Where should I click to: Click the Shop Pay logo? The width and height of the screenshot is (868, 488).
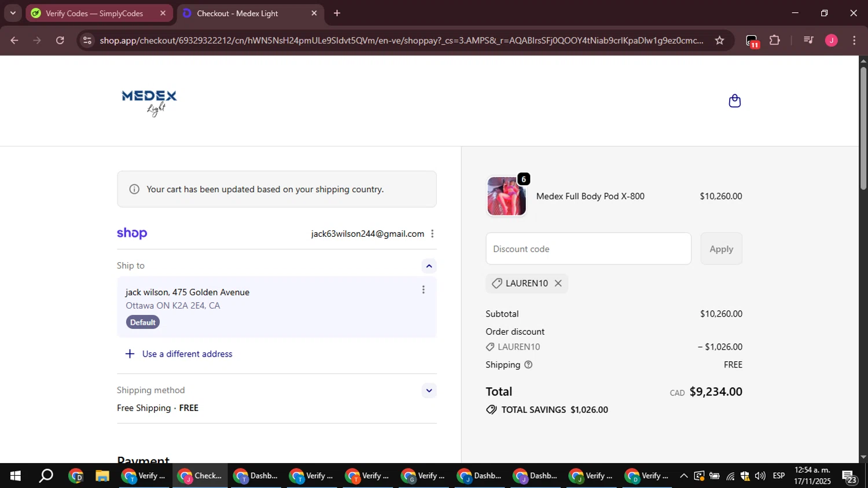132,233
